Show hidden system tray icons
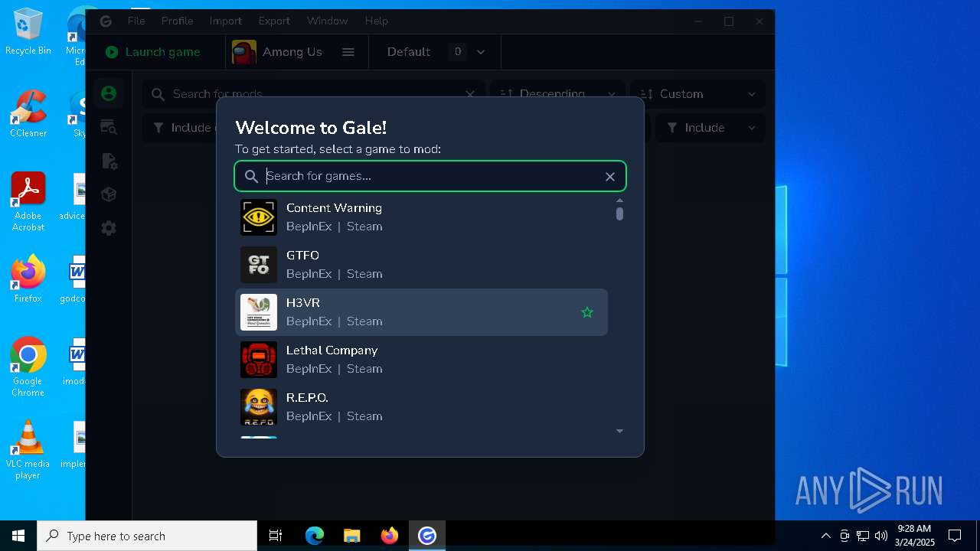The width and height of the screenshot is (980, 551). click(825, 536)
